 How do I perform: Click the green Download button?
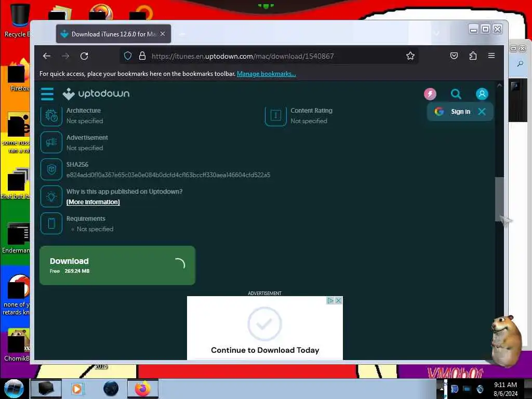[117, 265]
